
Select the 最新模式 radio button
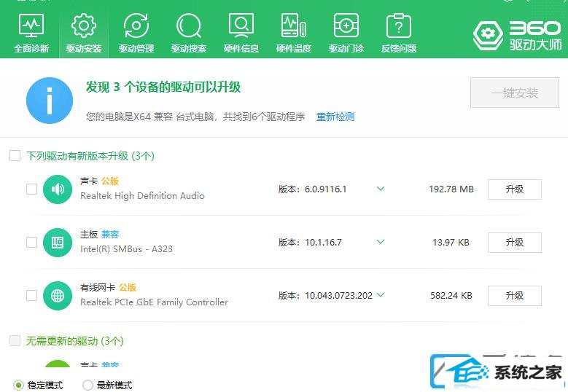click(87, 385)
